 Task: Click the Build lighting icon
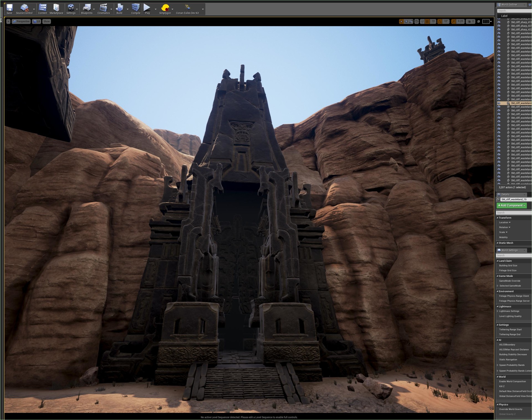click(119, 8)
